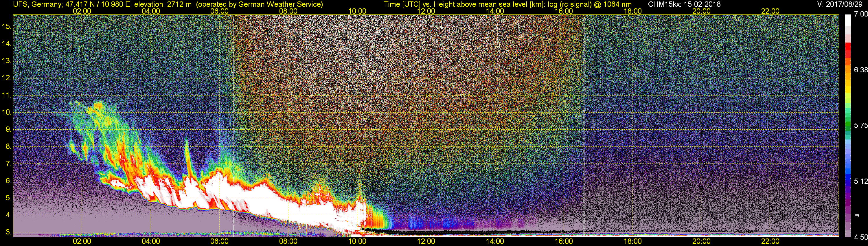Click the top axis time label '02:00'
868x246 pixels.
tap(82, 11)
